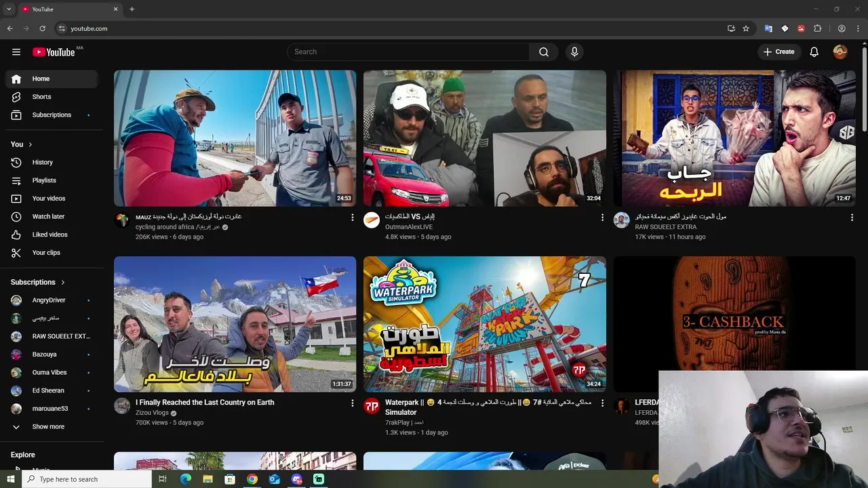Open Shorts in sidebar
Viewport: 868px width, 488px height.
(52, 97)
